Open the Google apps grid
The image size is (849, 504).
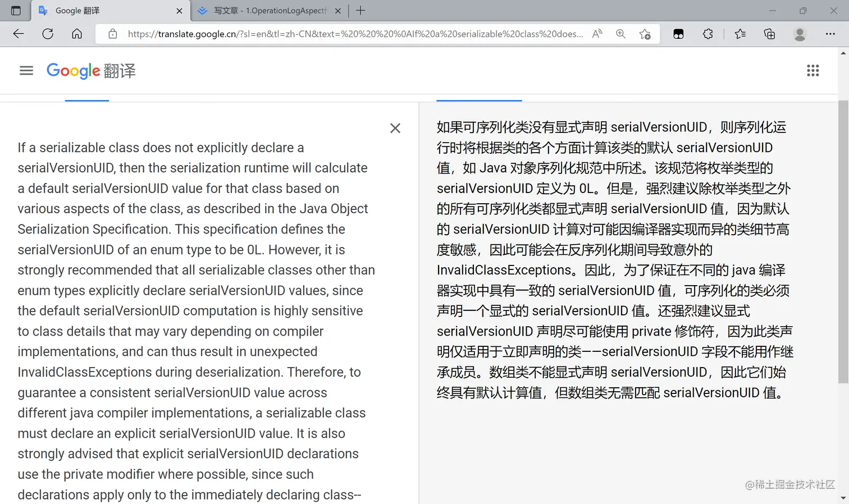pyautogui.click(x=813, y=71)
